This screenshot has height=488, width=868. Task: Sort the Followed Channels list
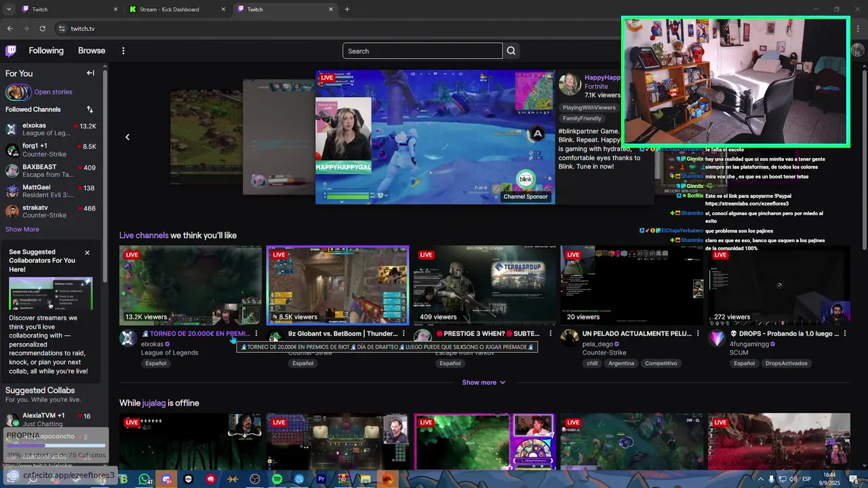90,109
